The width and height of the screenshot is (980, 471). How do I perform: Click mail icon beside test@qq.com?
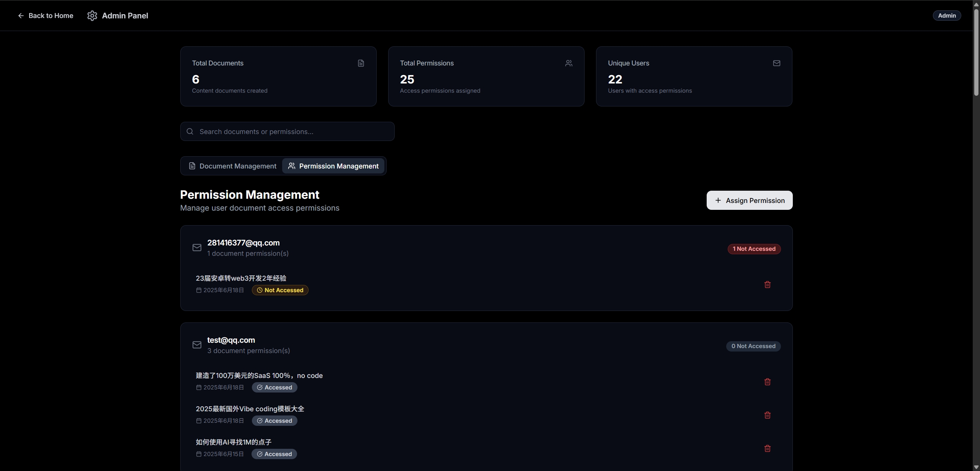197,345
